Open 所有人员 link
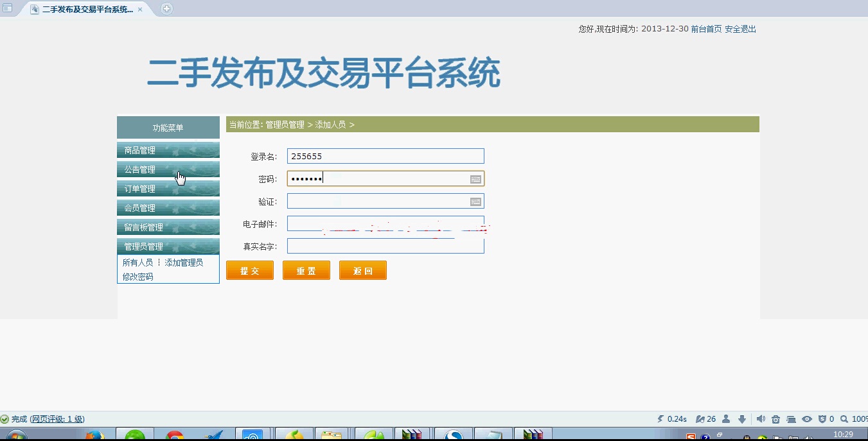 (137, 263)
